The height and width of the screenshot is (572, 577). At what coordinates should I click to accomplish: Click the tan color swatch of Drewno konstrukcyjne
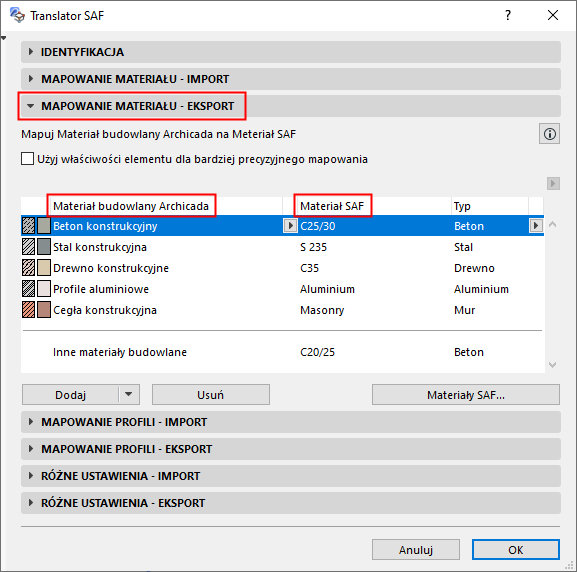click(x=44, y=268)
